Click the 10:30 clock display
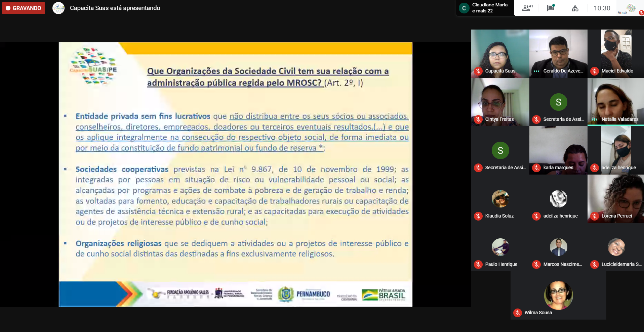The height and width of the screenshot is (332, 644). [602, 8]
